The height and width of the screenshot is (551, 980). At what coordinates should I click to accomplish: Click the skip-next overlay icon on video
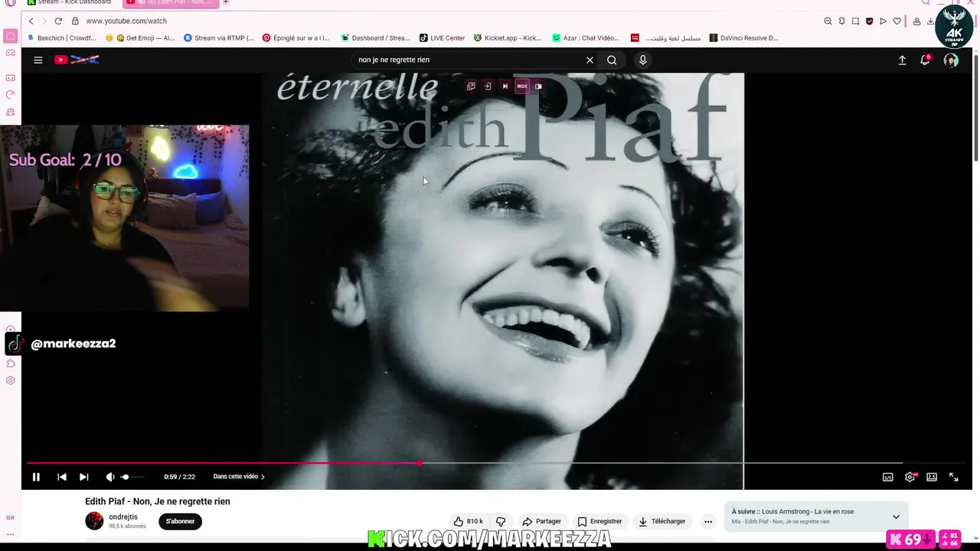505,86
